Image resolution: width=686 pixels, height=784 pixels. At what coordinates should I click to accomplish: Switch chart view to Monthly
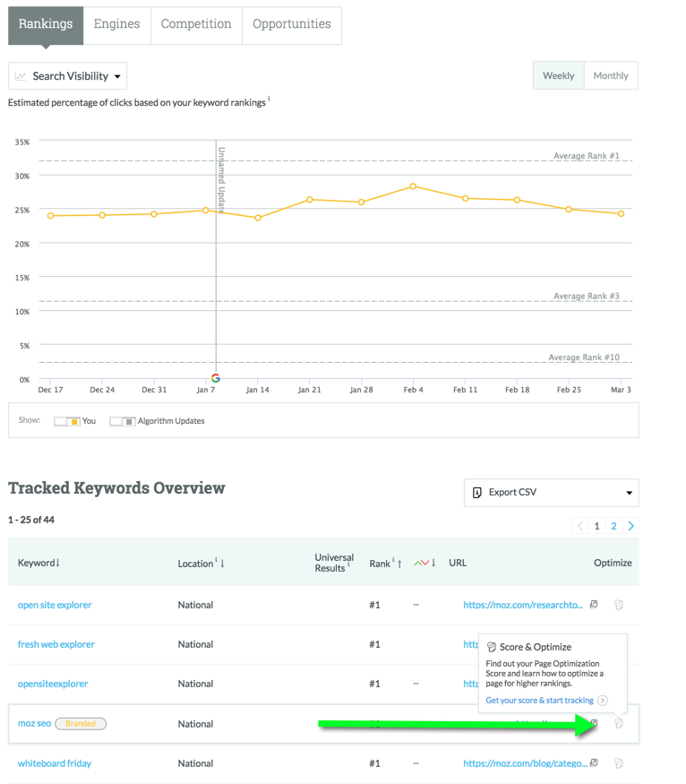point(611,76)
